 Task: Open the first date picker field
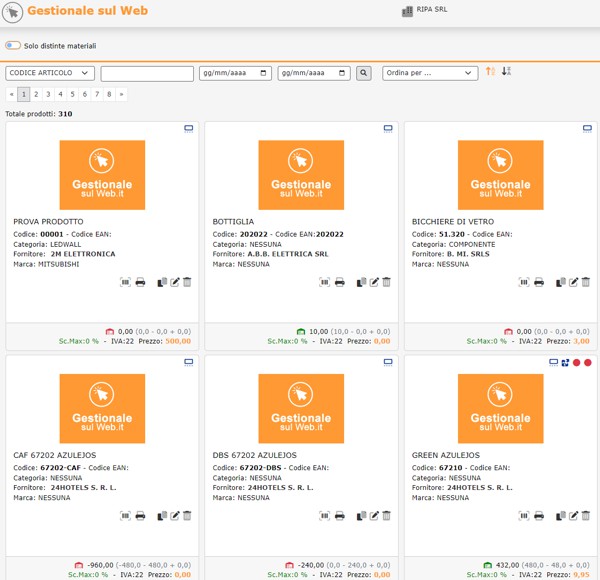[x=235, y=73]
